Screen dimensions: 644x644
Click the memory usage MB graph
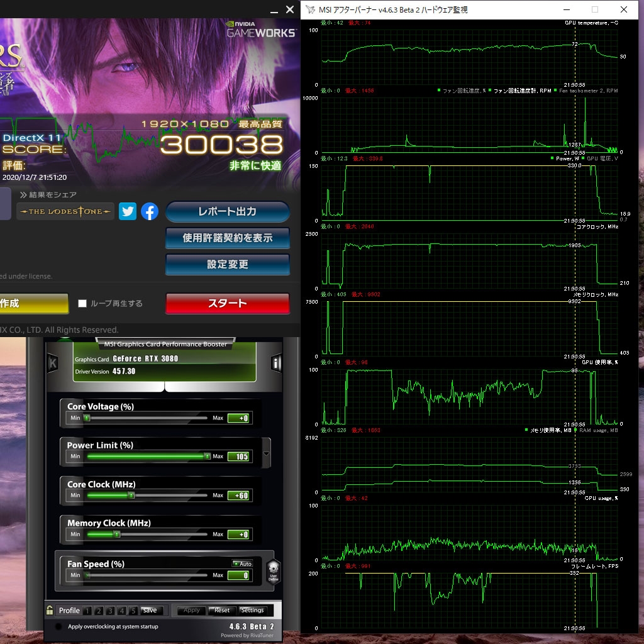click(x=469, y=465)
